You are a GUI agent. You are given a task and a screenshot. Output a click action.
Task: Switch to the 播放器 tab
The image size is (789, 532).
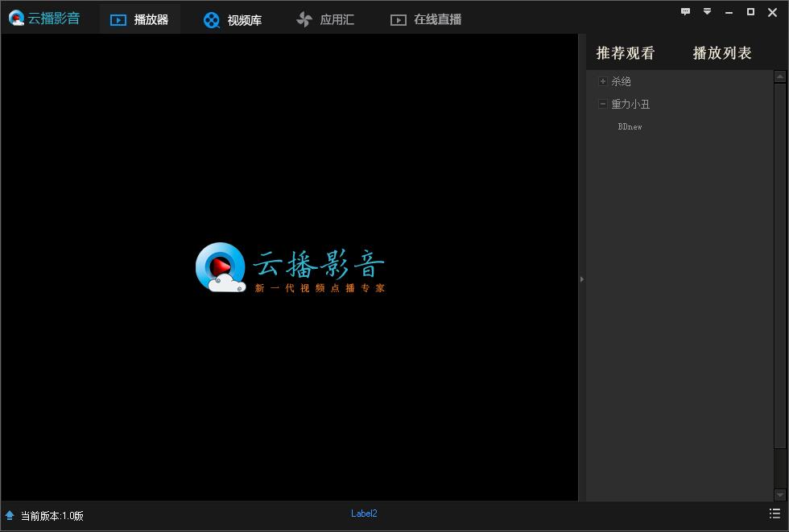[140, 19]
